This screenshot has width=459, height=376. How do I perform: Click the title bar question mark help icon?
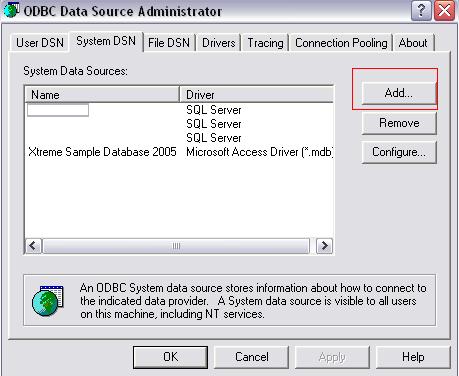pyautogui.click(x=421, y=11)
